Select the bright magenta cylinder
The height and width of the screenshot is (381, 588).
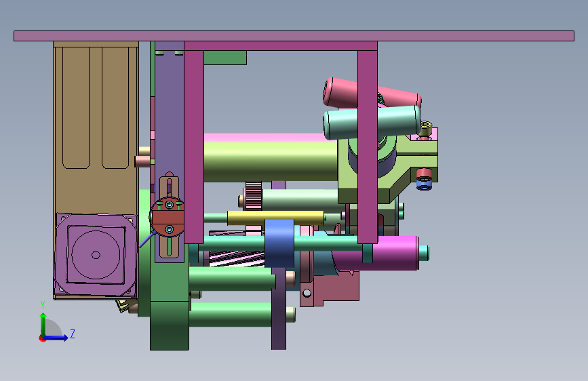[394, 254]
